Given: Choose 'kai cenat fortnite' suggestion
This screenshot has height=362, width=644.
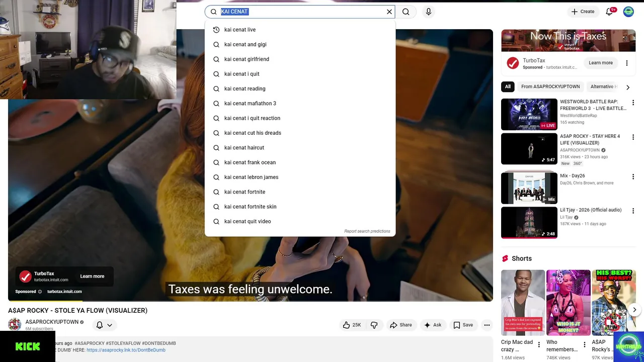Looking at the screenshot, I should coord(300,192).
